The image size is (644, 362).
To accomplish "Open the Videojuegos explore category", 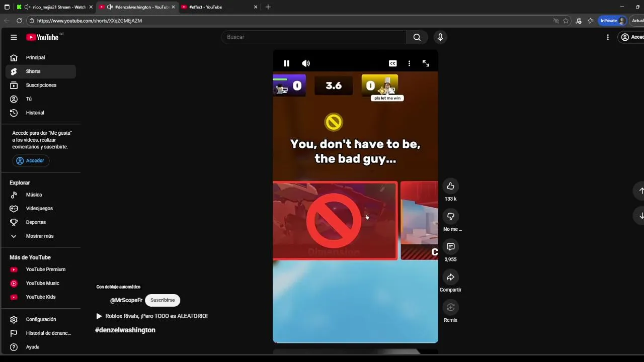I will point(41,209).
